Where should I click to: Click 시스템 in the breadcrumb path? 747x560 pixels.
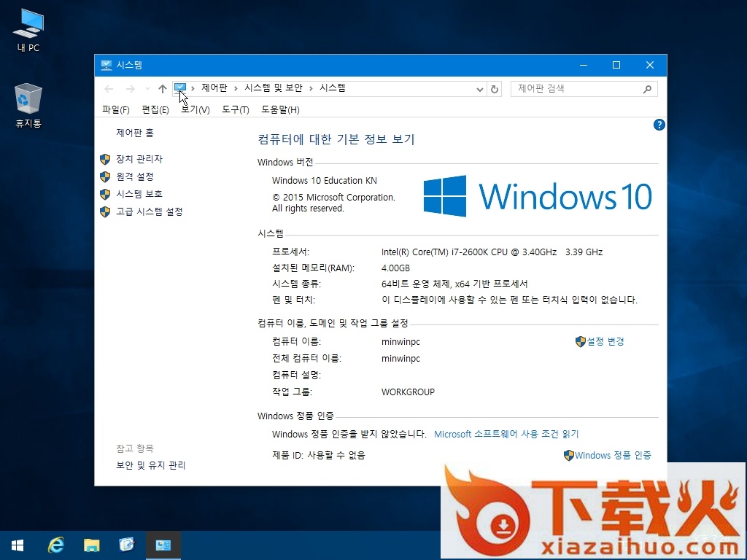point(332,88)
